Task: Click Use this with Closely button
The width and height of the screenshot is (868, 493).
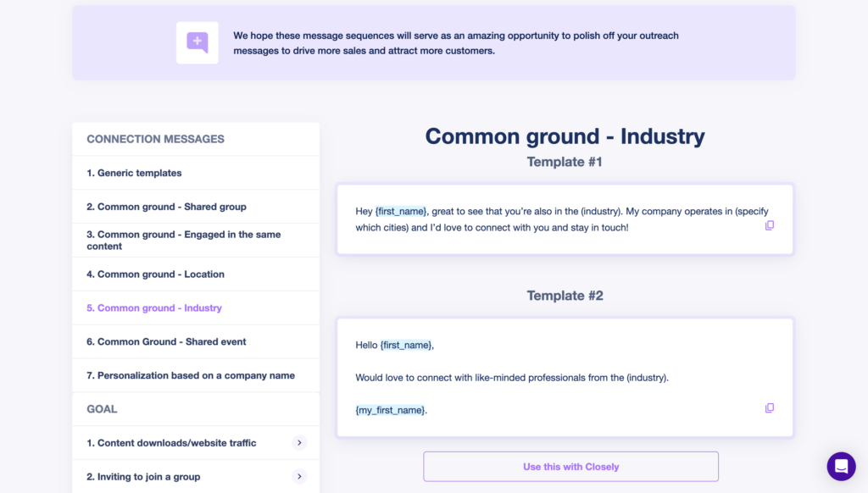Action: (570, 467)
